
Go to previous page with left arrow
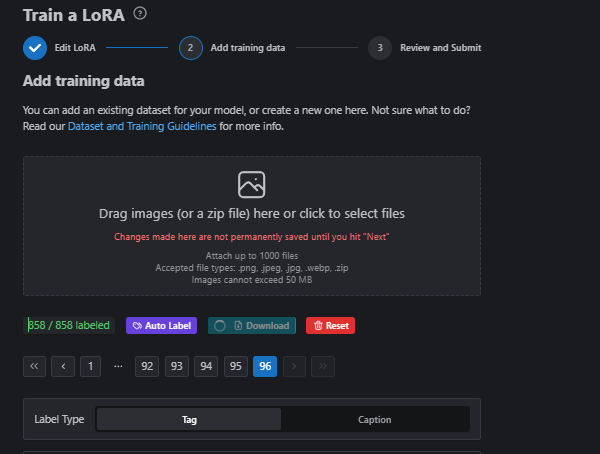63,366
